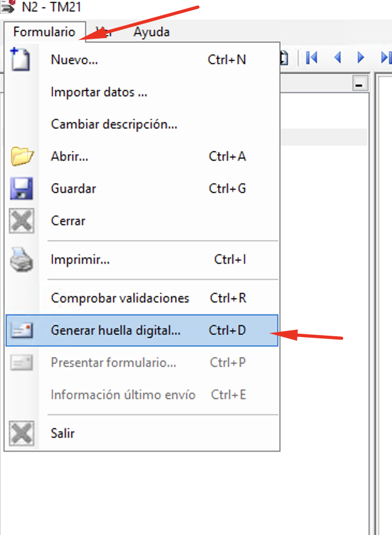Viewport: 392px width, 535px height.
Task: Go to previous record in toolbar
Action: click(x=338, y=57)
